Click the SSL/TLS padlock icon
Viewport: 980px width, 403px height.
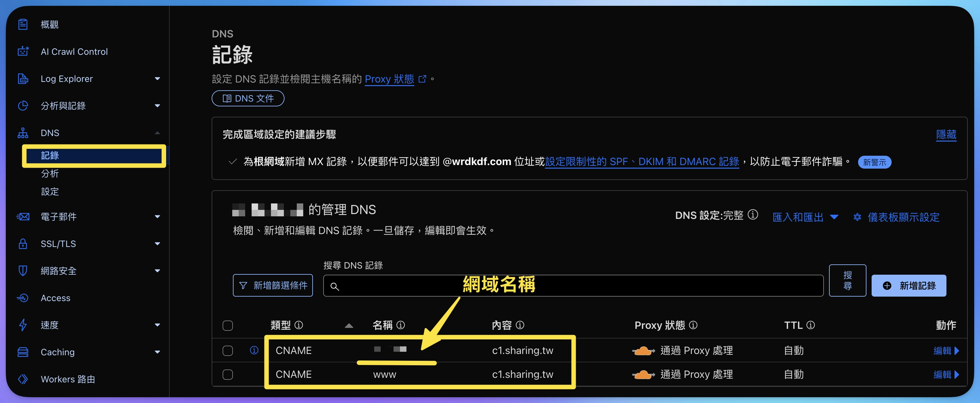[23, 244]
